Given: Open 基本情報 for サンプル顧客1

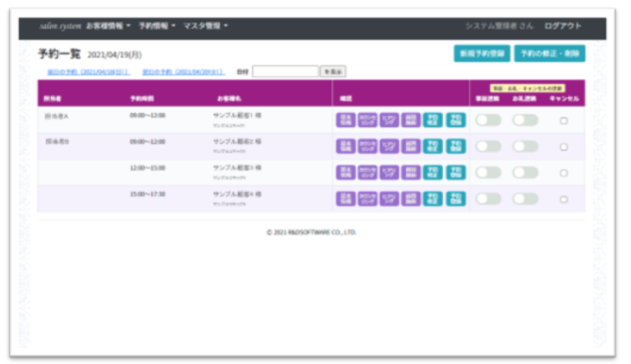Looking at the screenshot, I should (x=346, y=120).
